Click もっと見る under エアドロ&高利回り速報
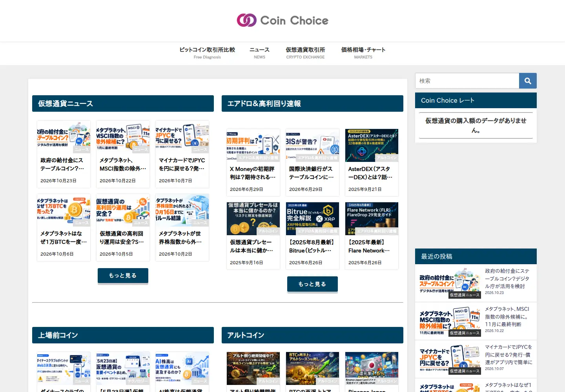This screenshot has width=565, height=392. (312, 284)
